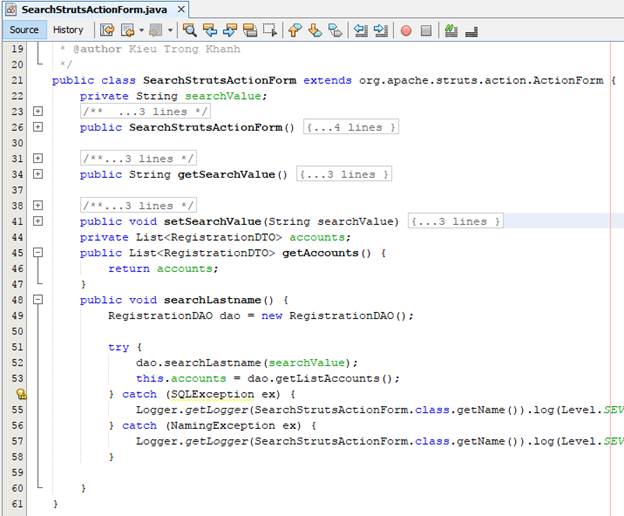
Task: Toggle Rectangular Selection mode
Action: pyautogui.click(x=270, y=30)
